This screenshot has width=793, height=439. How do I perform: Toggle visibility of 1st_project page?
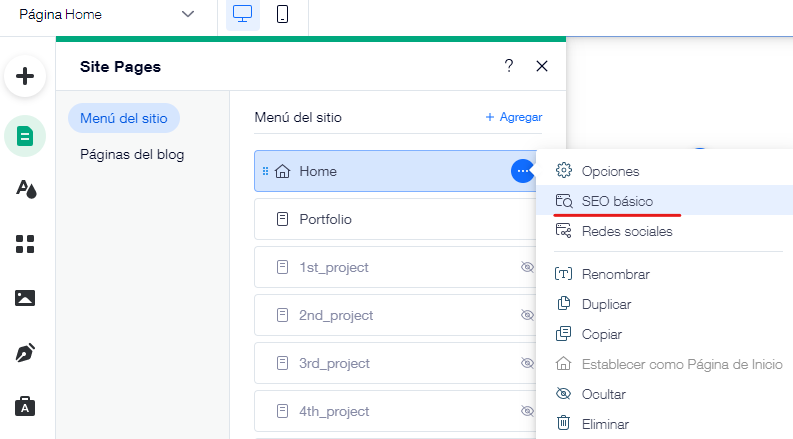click(x=528, y=267)
